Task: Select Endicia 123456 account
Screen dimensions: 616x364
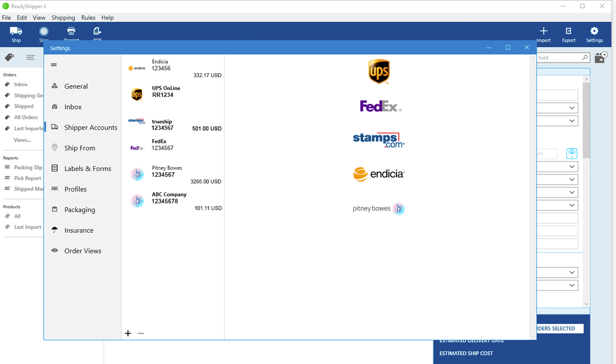Action: (173, 68)
